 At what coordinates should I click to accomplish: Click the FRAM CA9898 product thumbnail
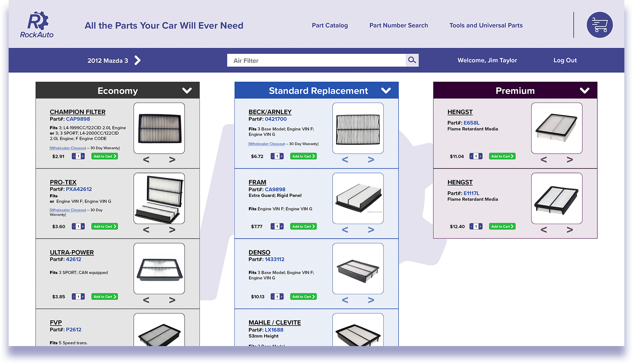click(x=358, y=198)
